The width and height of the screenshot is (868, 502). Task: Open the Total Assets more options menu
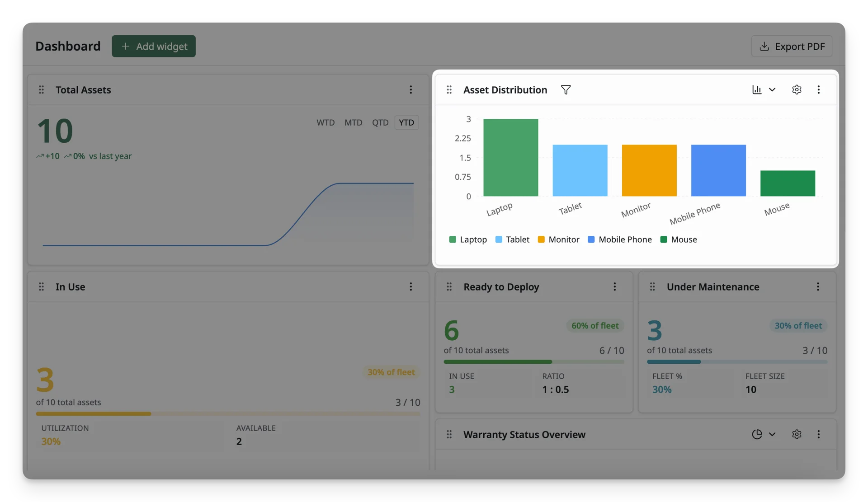(x=410, y=90)
